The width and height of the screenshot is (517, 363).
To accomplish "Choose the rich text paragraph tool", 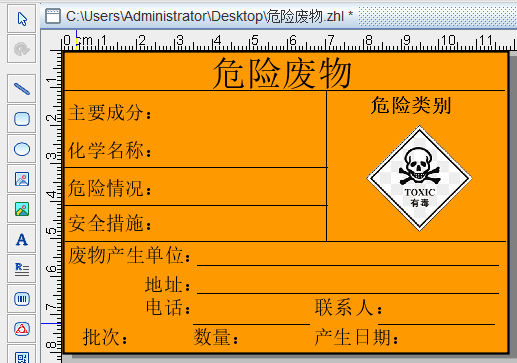I will coord(22,269).
